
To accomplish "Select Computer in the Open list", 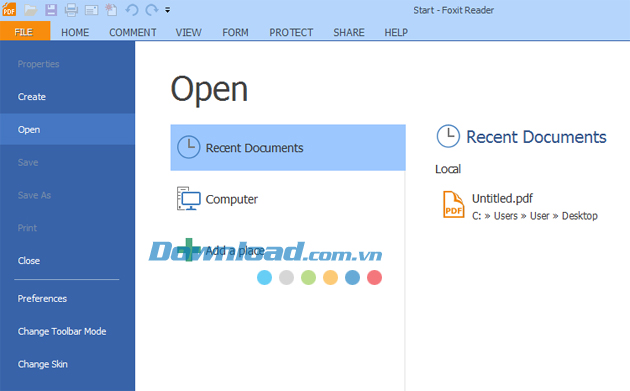I will [288, 199].
